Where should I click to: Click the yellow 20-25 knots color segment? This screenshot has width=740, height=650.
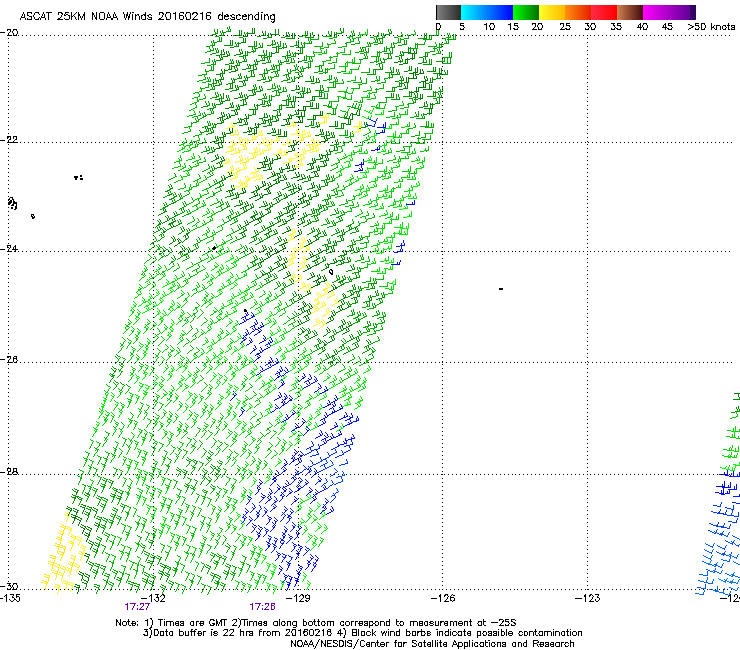click(552, 12)
